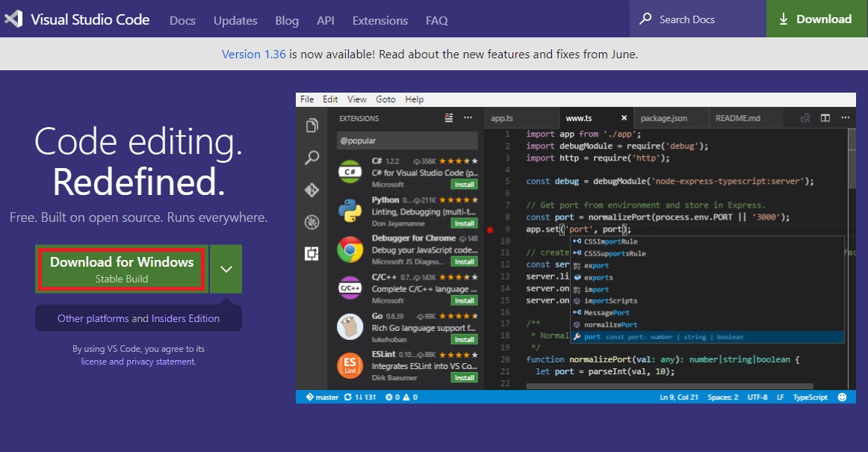Install the C# extension

click(x=465, y=185)
